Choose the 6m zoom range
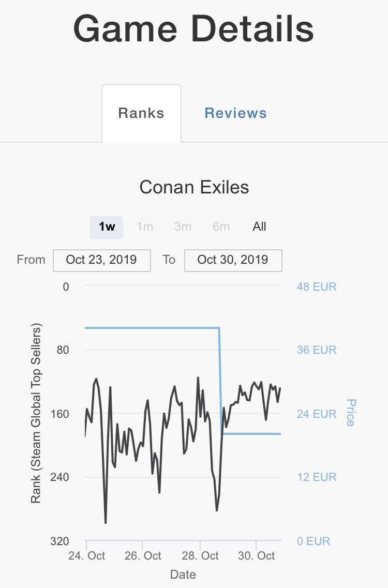 click(x=221, y=227)
